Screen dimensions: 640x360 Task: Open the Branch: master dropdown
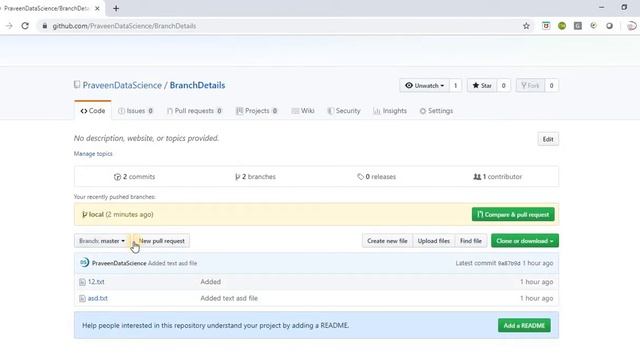click(102, 241)
